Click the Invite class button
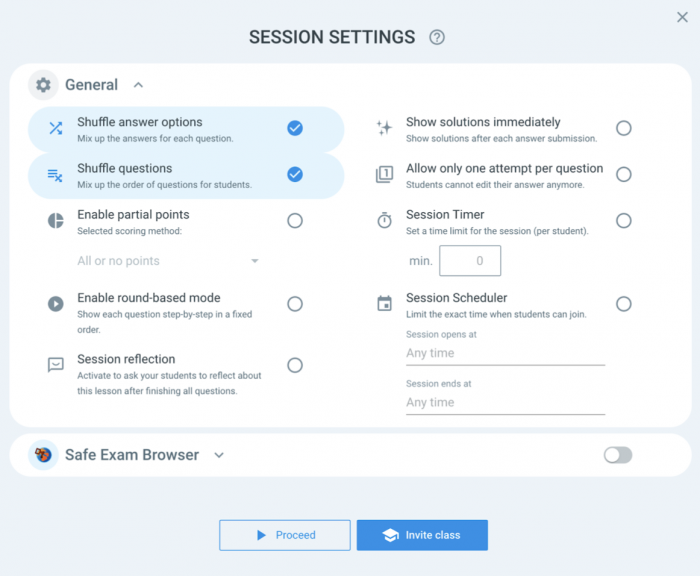The height and width of the screenshot is (576, 700). 422,535
